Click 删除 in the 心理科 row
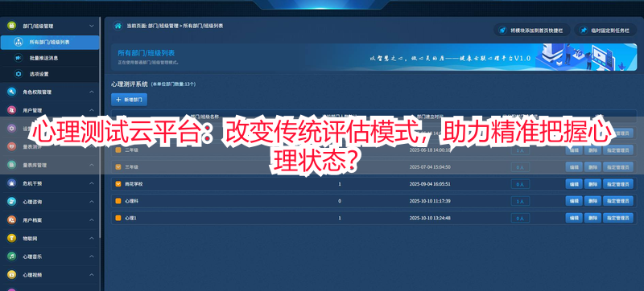The height and width of the screenshot is (291, 644). [592, 201]
